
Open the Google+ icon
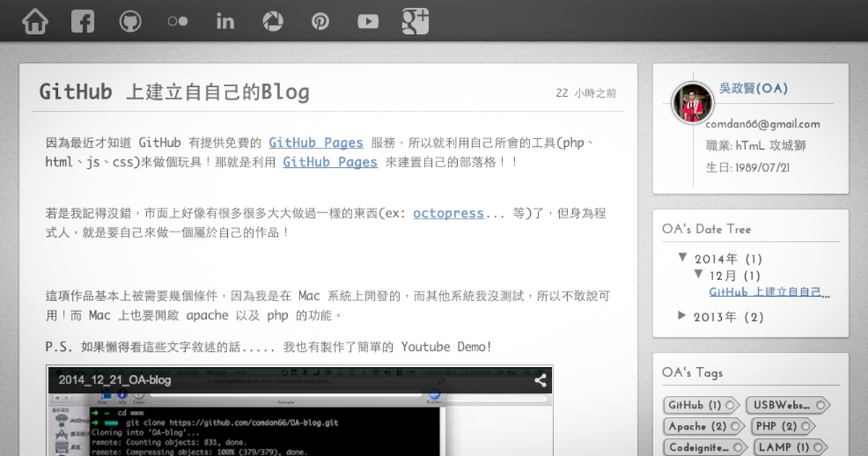416,21
